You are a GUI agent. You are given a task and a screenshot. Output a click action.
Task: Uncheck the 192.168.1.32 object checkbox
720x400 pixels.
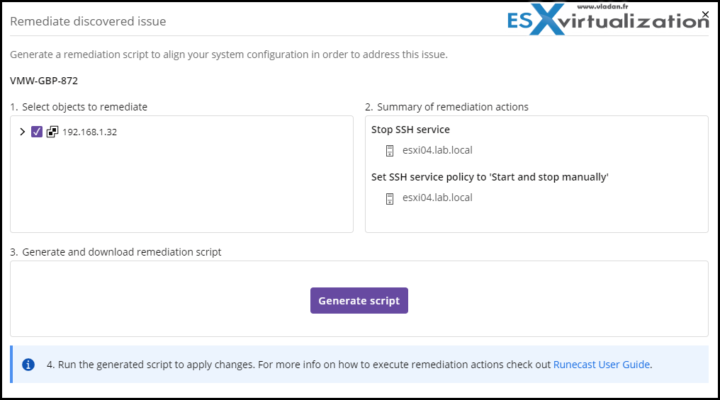[37, 132]
